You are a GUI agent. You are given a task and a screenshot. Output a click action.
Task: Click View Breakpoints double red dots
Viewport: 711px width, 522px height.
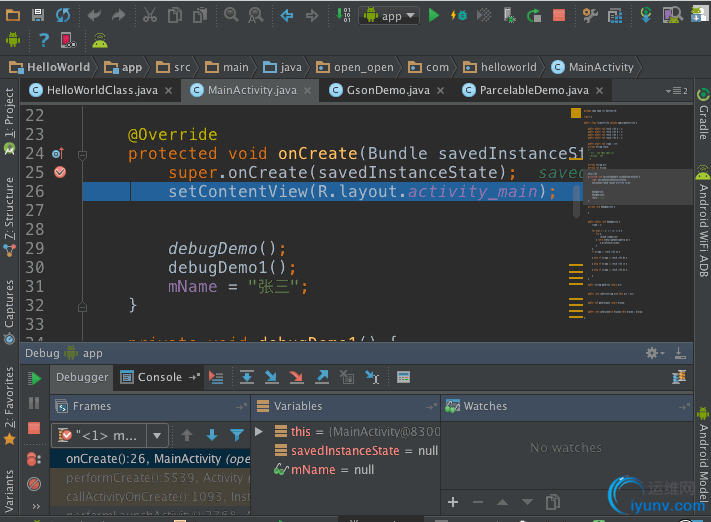click(34, 459)
